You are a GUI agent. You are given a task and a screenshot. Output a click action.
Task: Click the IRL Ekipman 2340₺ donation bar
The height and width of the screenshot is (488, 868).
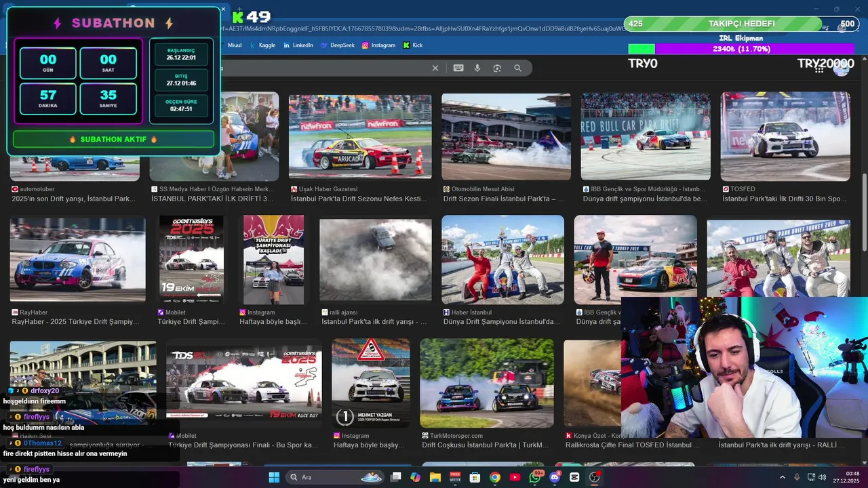741,49
